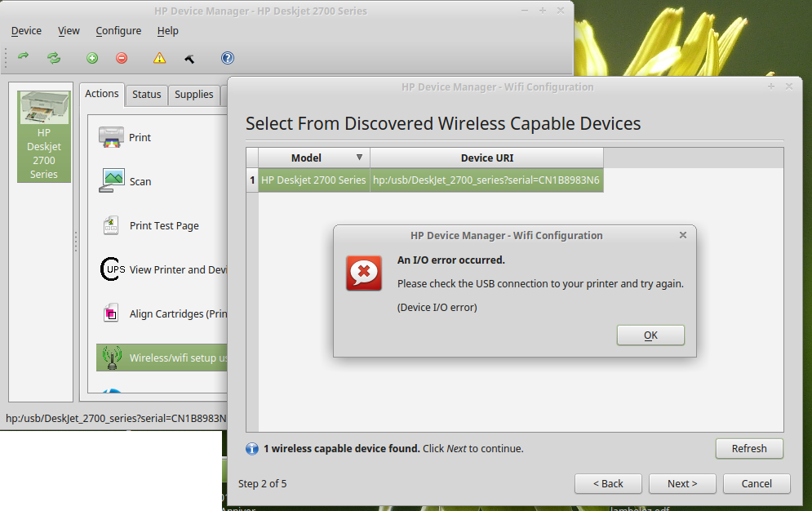The height and width of the screenshot is (511, 812).
Task: Select the Print Test Page action
Action: tap(163, 226)
